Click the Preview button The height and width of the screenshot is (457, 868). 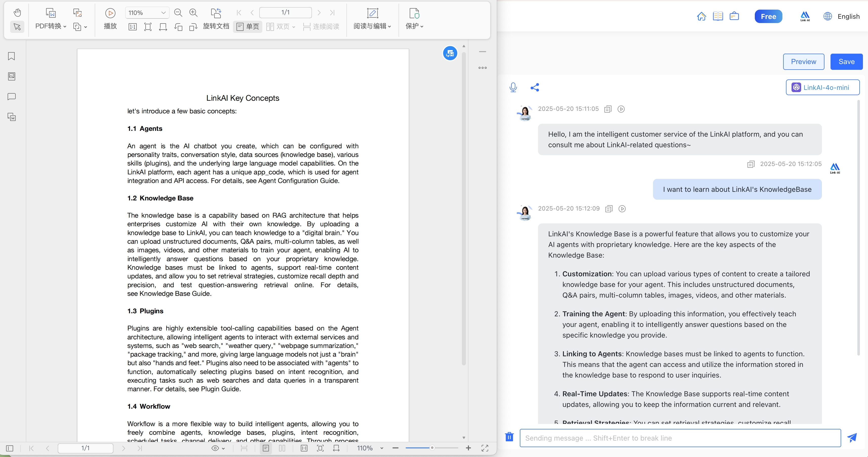coord(803,62)
